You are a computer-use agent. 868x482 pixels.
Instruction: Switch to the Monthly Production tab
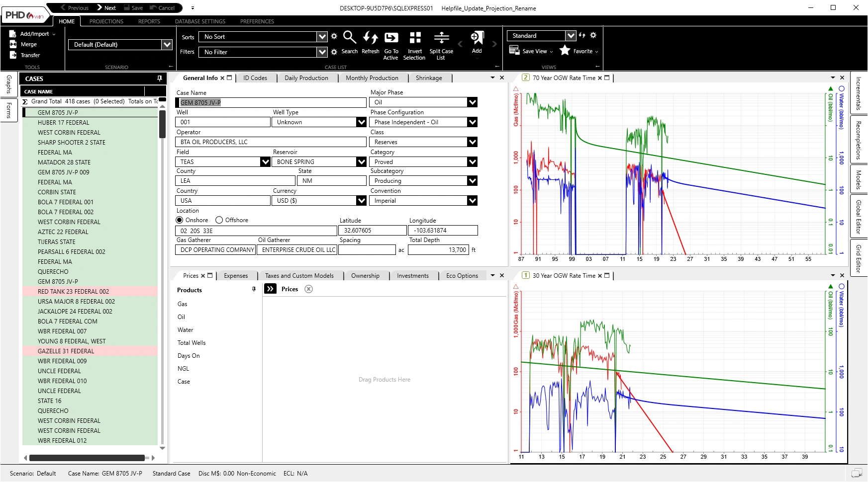point(372,78)
